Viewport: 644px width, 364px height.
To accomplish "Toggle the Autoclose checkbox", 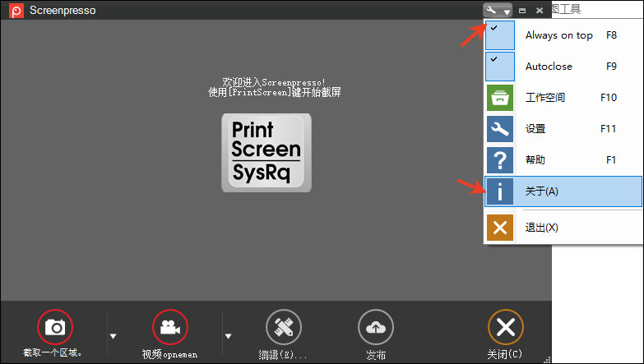I will [x=500, y=67].
